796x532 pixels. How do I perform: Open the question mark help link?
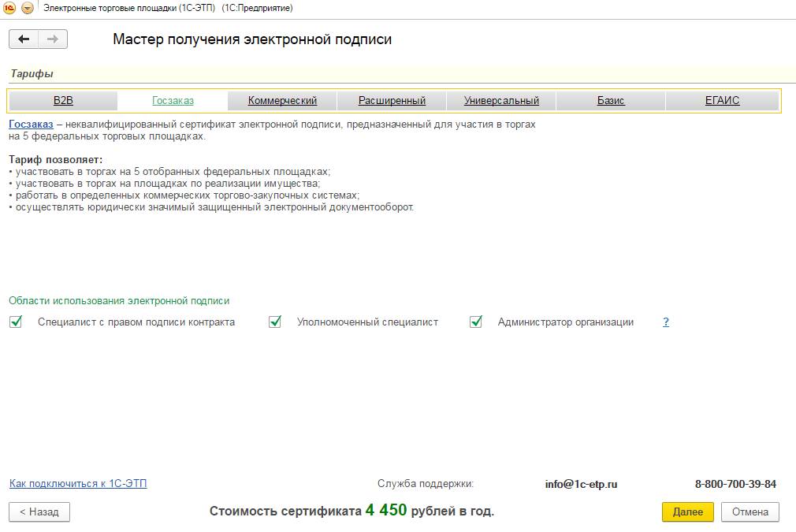[666, 322]
